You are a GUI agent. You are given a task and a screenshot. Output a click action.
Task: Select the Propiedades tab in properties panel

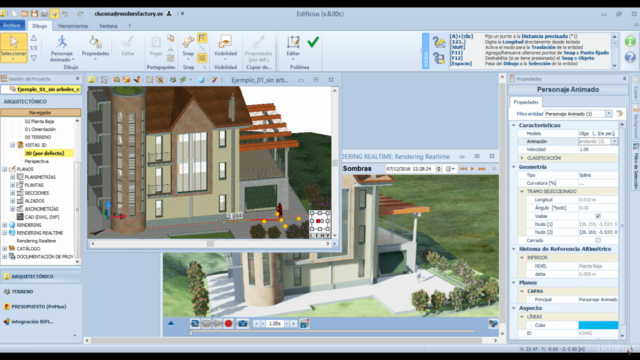[526, 102]
